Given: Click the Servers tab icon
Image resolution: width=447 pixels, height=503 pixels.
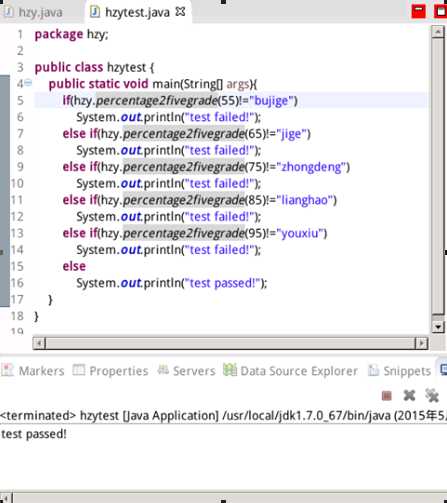Looking at the screenshot, I should [x=163, y=370].
